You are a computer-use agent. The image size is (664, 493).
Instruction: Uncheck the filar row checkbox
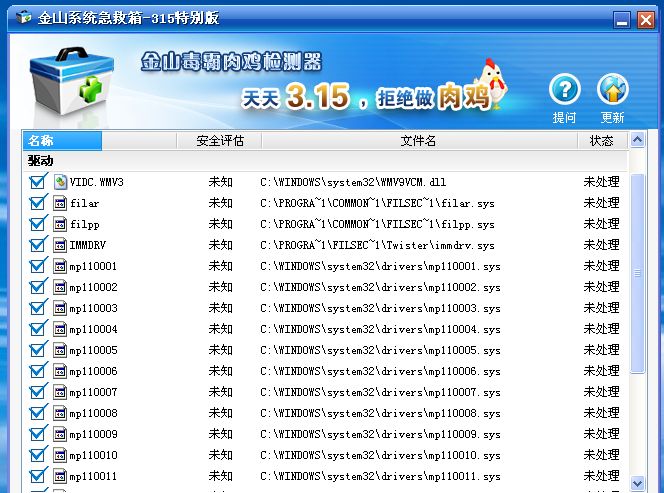pos(37,203)
